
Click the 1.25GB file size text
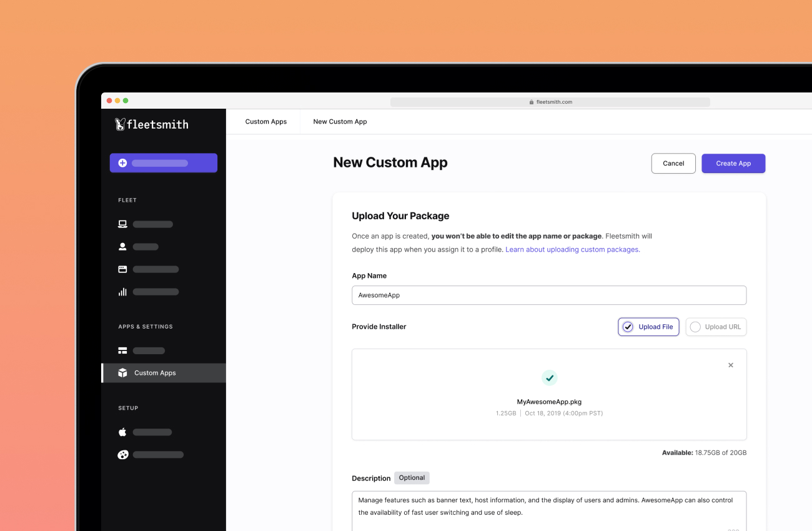(x=506, y=413)
